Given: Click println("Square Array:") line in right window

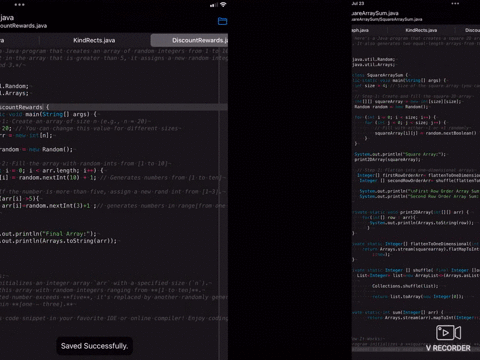Looking at the screenshot, I should (401, 154).
